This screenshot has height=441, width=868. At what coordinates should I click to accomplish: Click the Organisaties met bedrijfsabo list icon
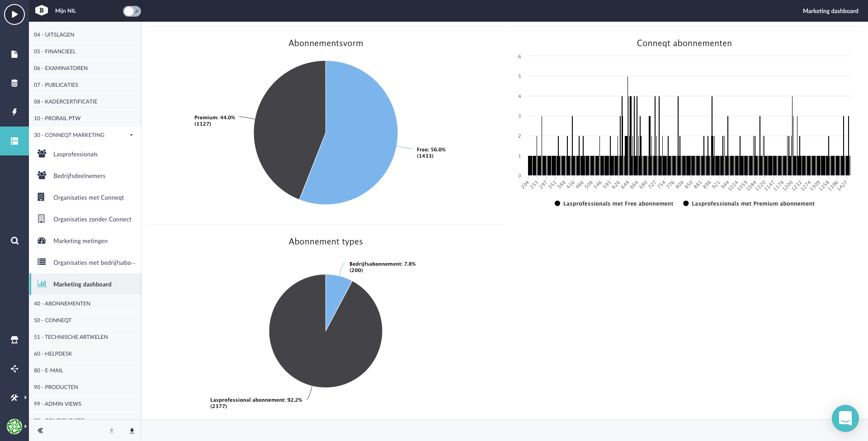[x=42, y=262]
